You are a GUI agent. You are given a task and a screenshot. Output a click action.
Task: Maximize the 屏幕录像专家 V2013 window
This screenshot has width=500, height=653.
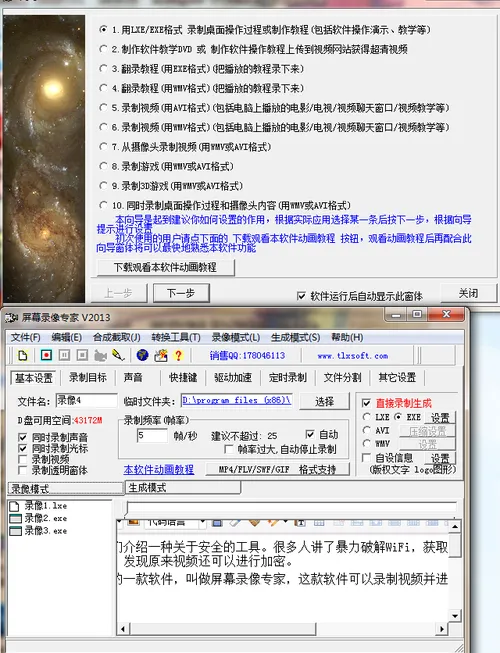(x=417, y=314)
